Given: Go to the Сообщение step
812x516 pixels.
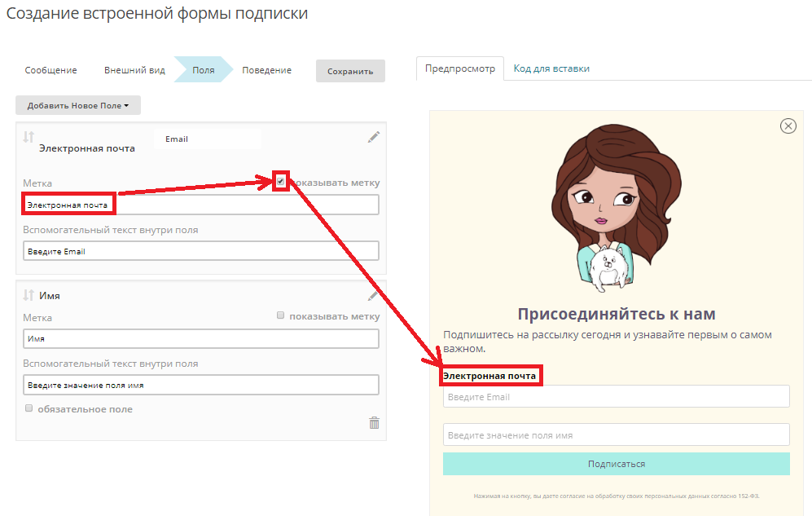Looking at the screenshot, I should point(50,70).
